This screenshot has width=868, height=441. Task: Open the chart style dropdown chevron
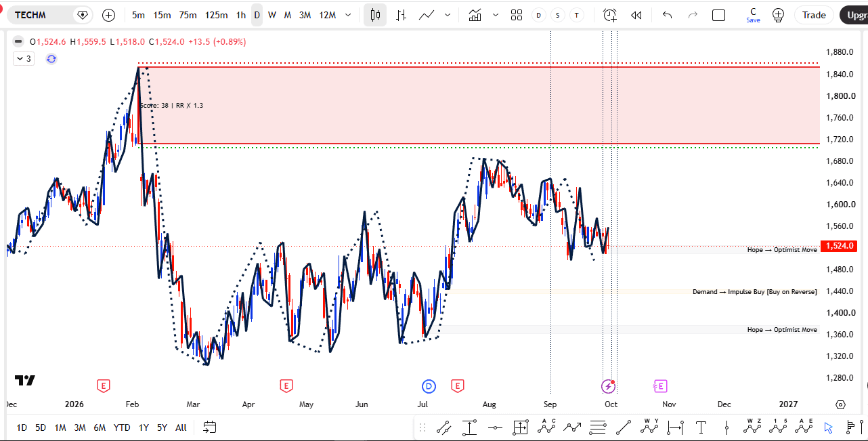pos(448,15)
